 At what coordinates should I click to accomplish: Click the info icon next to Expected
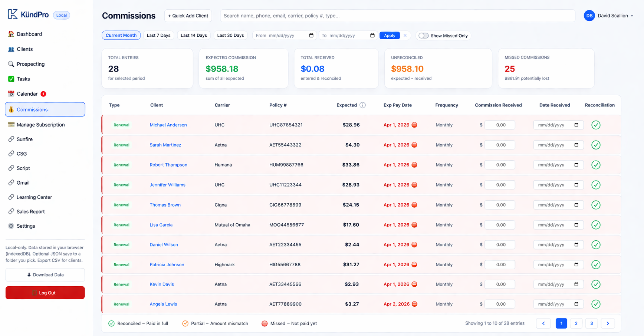pos(362,105)
